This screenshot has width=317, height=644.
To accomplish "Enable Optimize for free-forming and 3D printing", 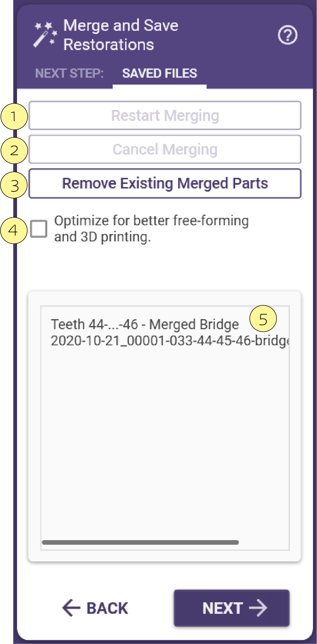I will (39, 229).
